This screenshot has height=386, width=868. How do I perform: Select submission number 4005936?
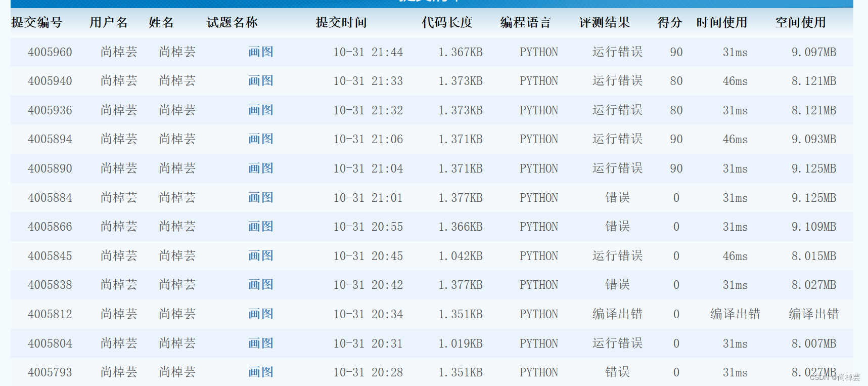[50, 110]
